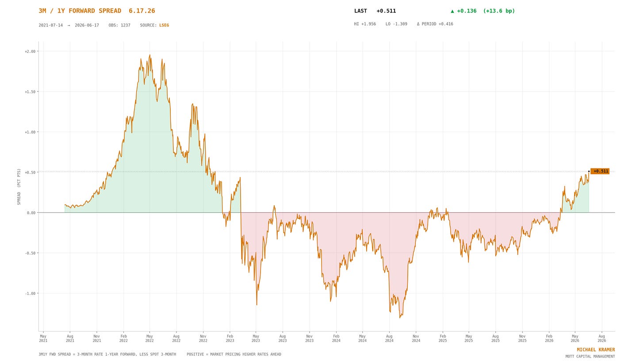Click the "May 2023" x-axis label
Screen dimensions: 644x362
coord(256,338)
